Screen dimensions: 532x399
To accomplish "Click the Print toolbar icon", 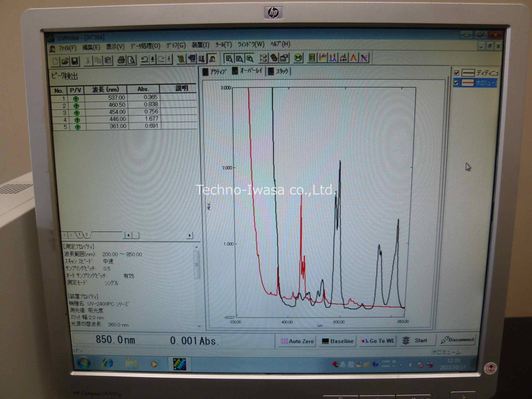I will click(x=121, y=60).
